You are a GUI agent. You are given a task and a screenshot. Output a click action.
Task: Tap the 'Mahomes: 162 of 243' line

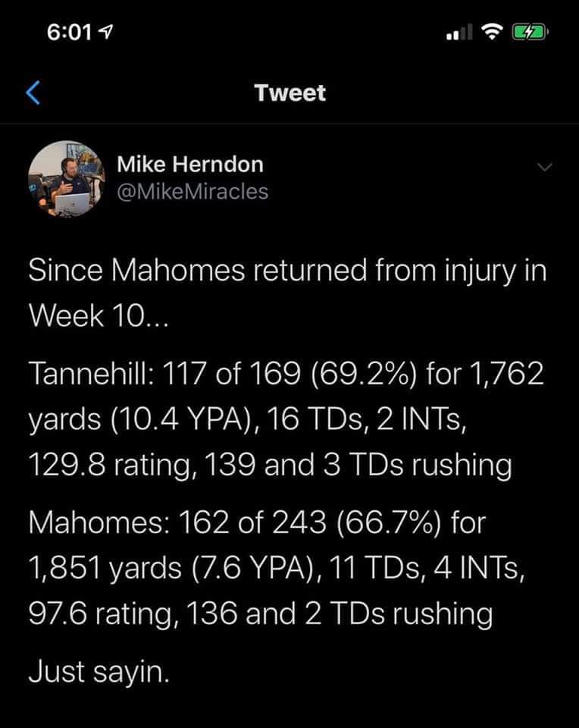click(257, 522)
